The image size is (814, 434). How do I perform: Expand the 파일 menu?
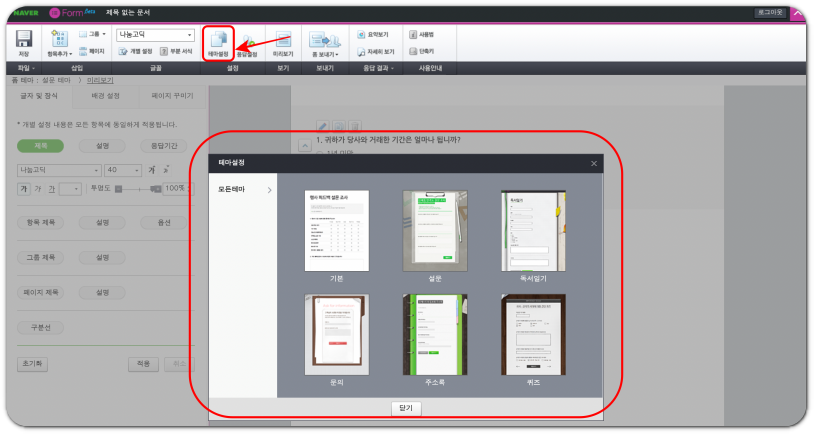pyautogui.click(x=26, y=68)
